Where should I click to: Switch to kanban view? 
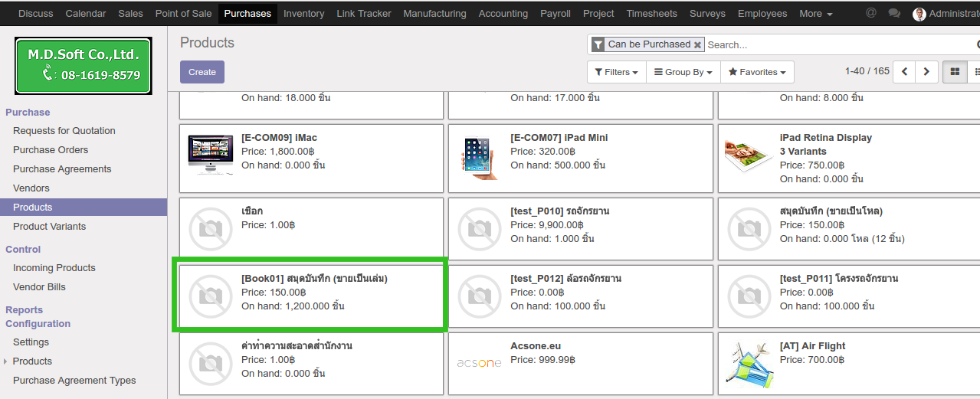click(955, 72)
